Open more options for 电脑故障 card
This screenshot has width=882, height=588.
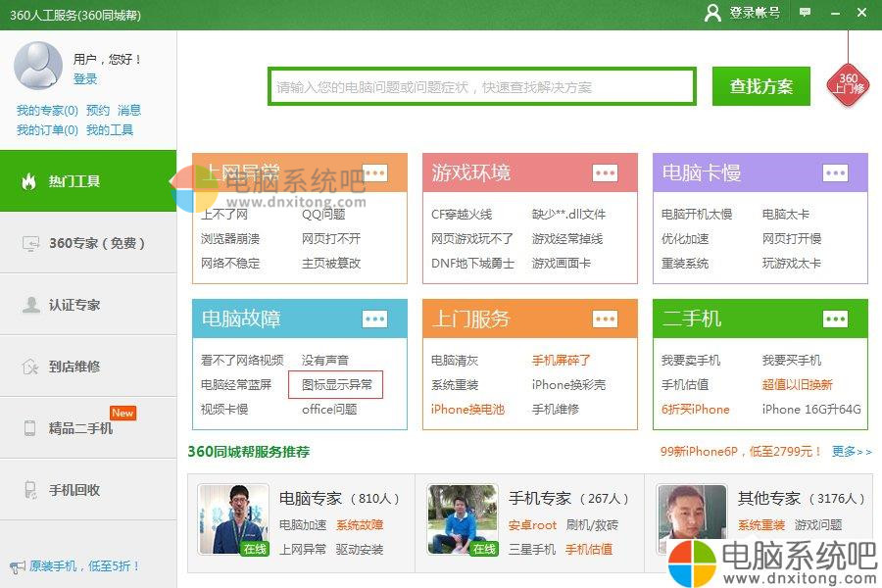(374, 319)
